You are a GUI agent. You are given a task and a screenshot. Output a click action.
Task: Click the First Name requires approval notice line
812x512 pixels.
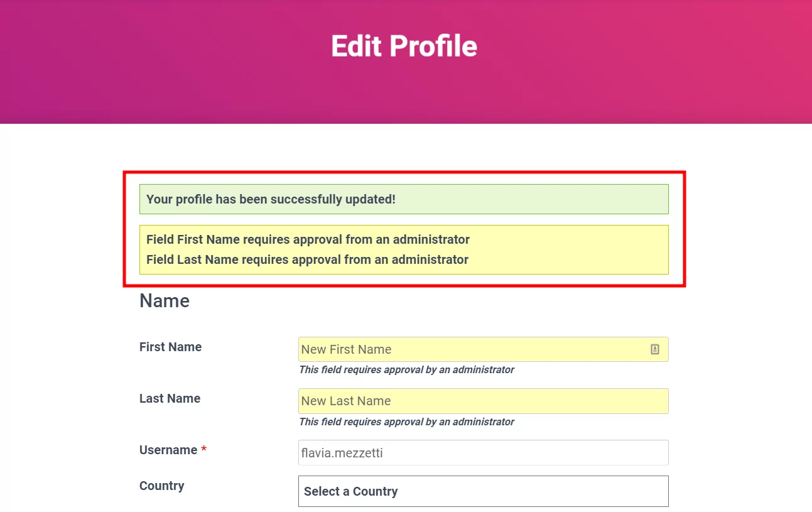tap(308, 239)
